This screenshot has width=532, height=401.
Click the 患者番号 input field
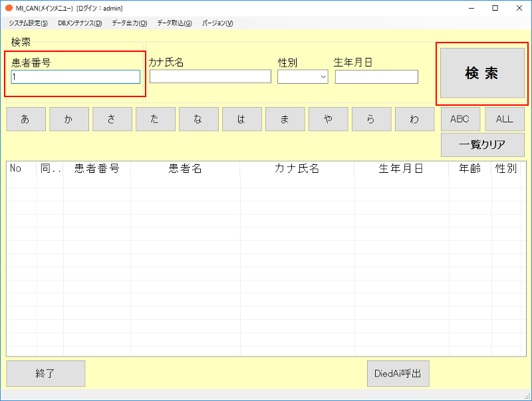click(x=75, y=77)
